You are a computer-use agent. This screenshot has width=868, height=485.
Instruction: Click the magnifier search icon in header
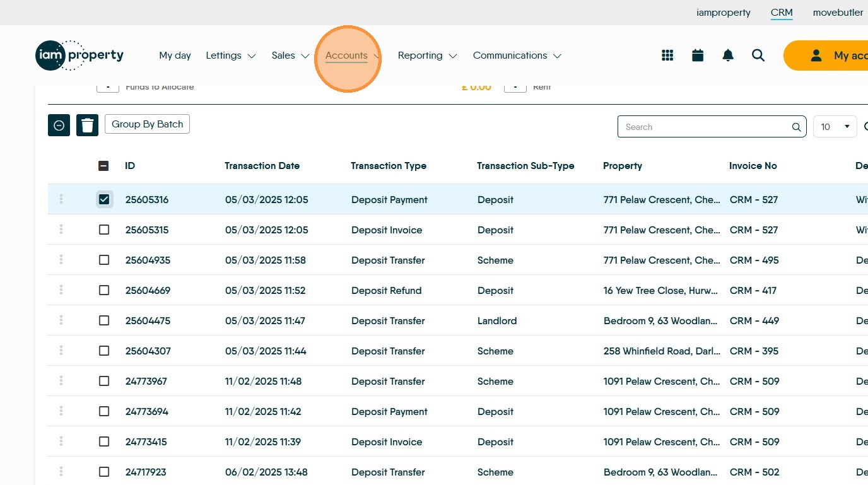[758, 56]
